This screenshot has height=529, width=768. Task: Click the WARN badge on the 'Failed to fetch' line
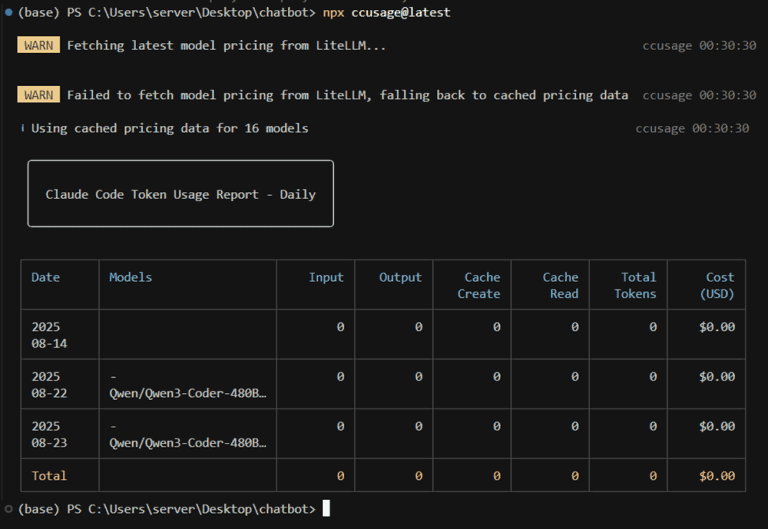[39, 95]
